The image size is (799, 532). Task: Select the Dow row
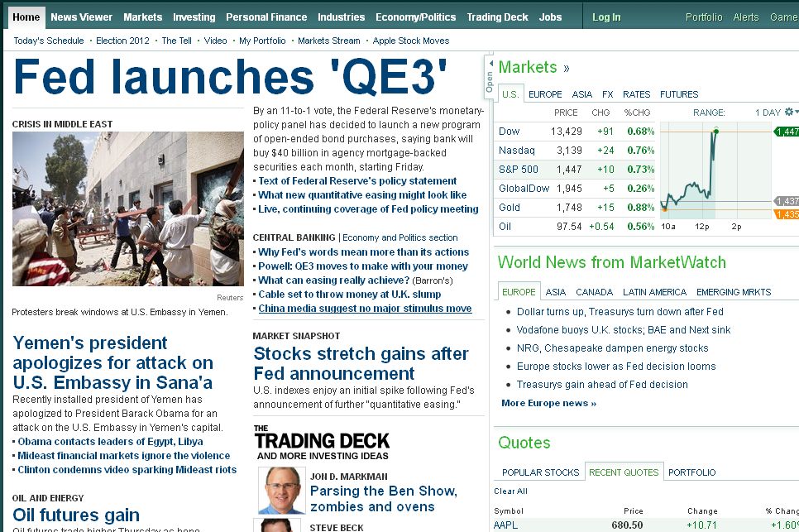(576, 132)
